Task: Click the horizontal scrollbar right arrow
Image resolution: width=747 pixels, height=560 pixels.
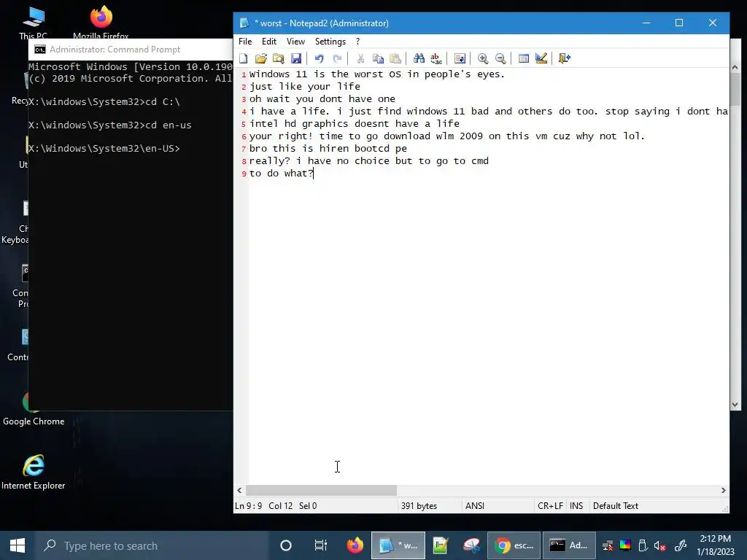Action: pos(723,490)
